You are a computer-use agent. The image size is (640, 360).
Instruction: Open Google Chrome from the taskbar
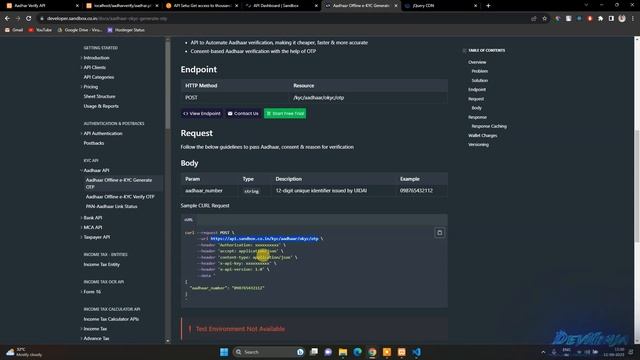[x=372, y=352]
